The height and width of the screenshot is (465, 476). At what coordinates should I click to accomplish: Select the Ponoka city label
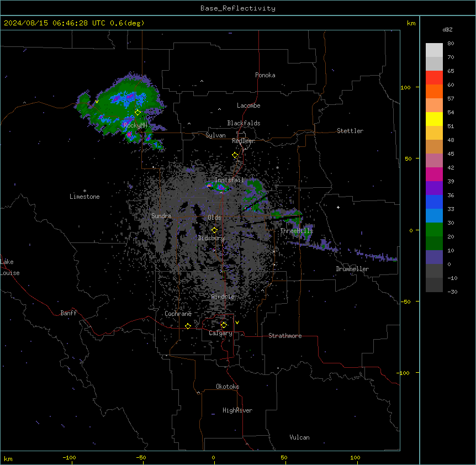pos(265,75)
